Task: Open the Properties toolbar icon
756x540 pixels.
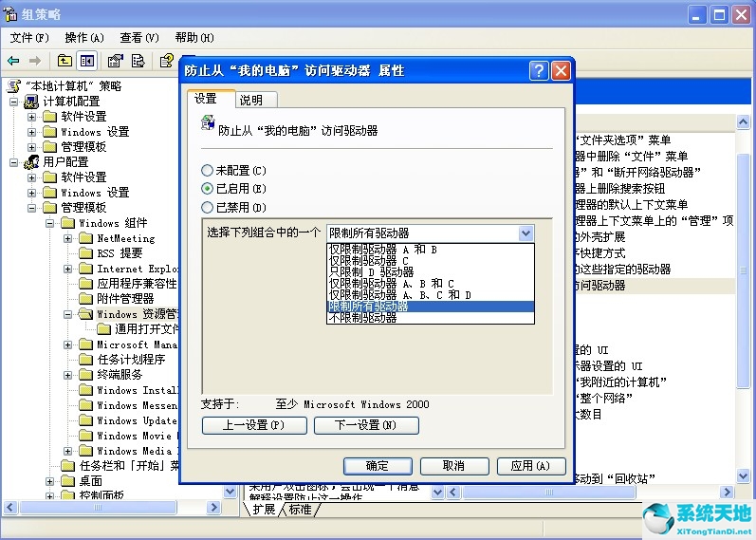Action: (115, 61)
